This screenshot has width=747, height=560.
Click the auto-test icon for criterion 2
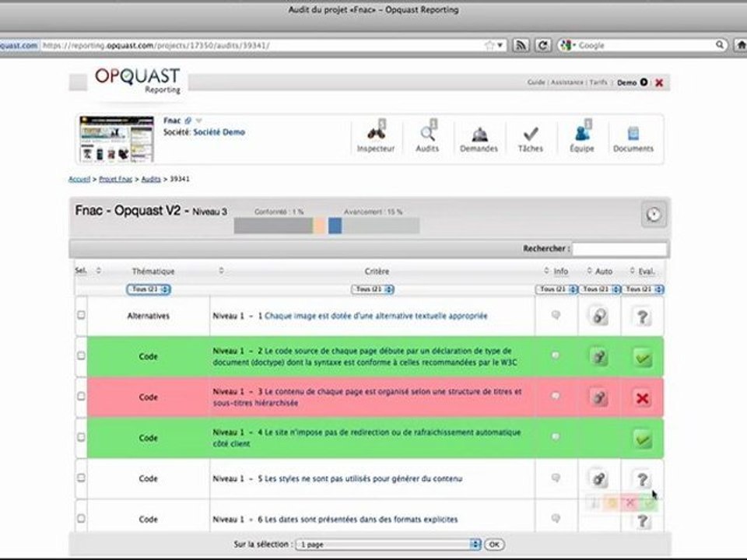(599, 357)
